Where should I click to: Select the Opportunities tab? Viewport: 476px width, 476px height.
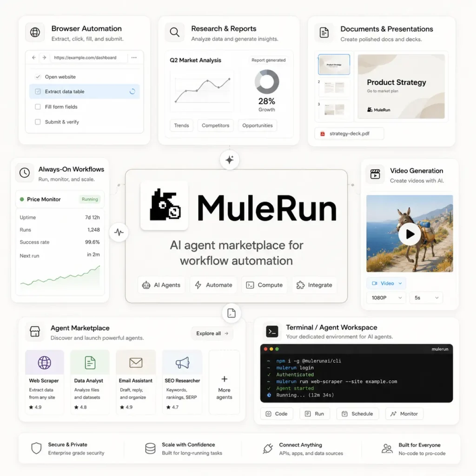pos(258,126)
